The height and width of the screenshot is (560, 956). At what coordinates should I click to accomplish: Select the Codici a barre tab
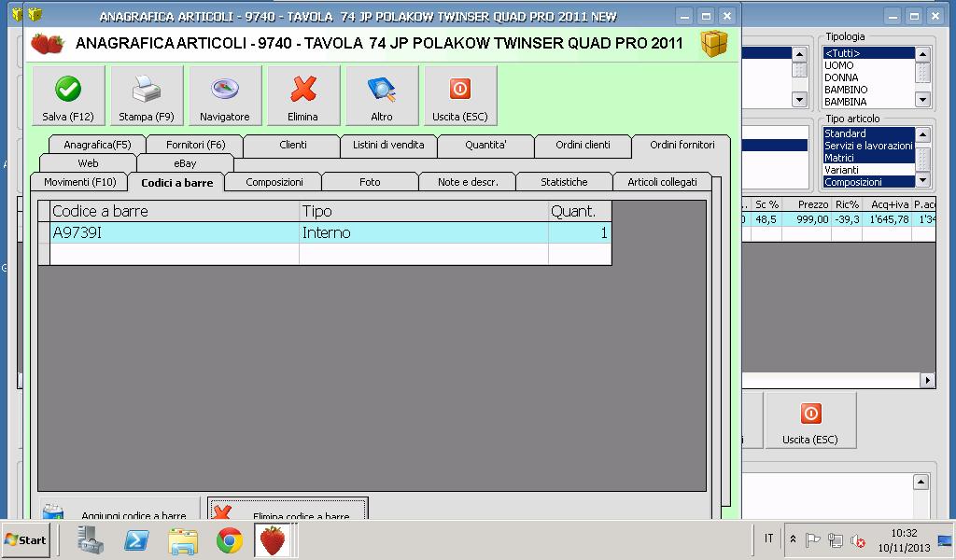tap(176, 182)
